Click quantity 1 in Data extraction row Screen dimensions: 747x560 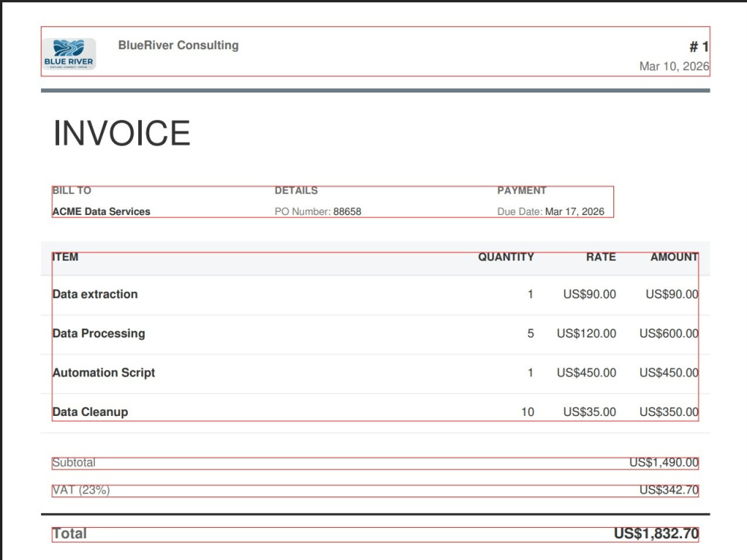(530, 294)
